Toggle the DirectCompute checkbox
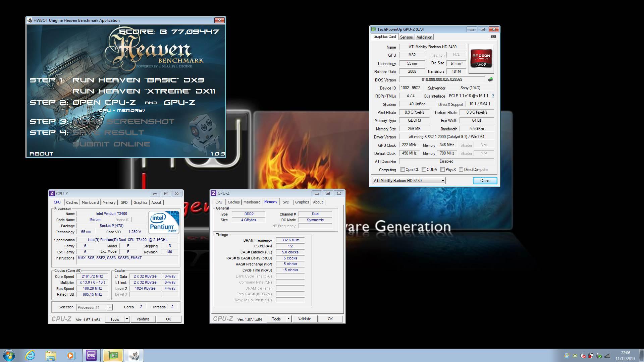This screenshot has height=362, width=644. click(x=461, y=170)
